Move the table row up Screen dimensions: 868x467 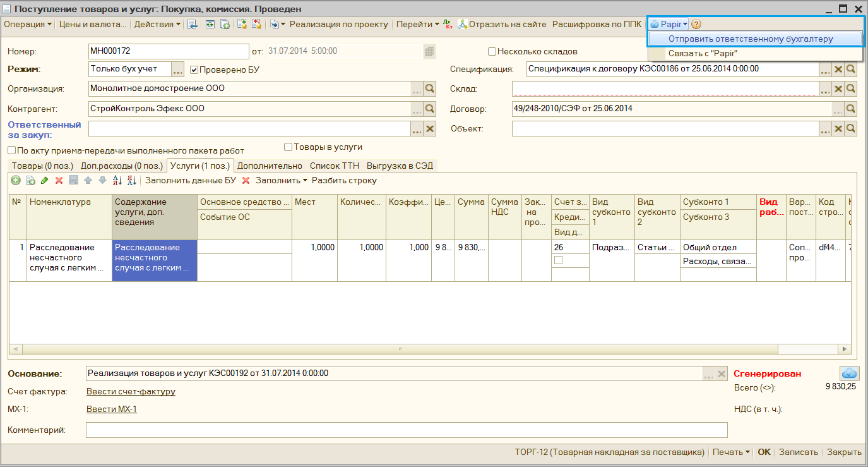(x=88, y=181)
